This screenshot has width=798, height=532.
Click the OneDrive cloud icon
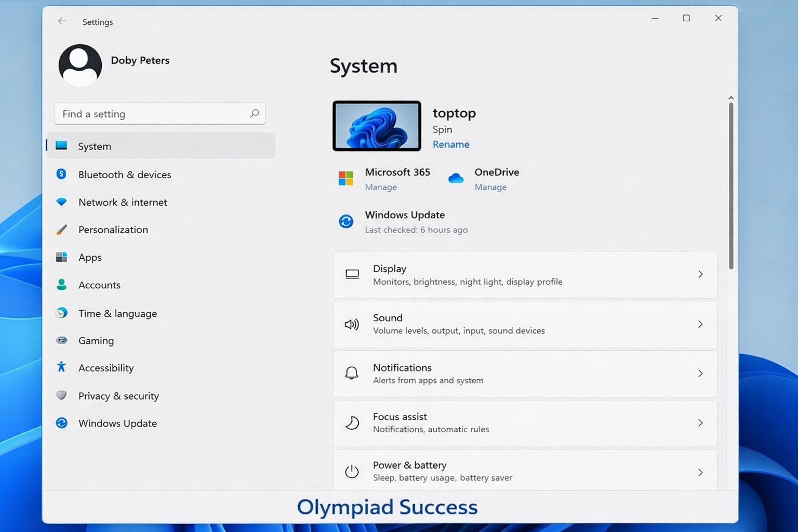(456, 179)
